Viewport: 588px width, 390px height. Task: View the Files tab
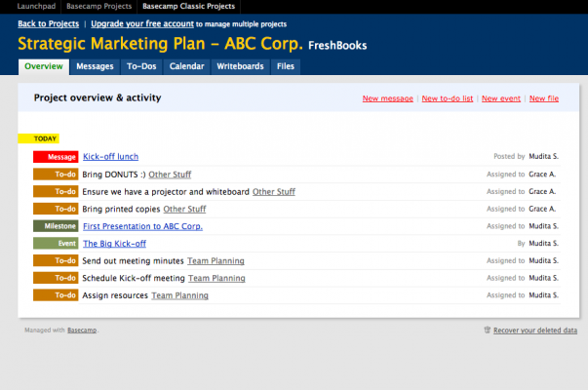[286, 66]
